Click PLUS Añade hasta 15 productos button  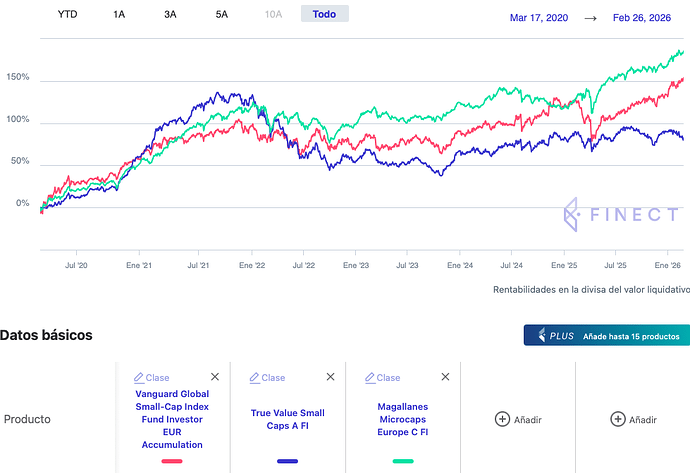606,335
